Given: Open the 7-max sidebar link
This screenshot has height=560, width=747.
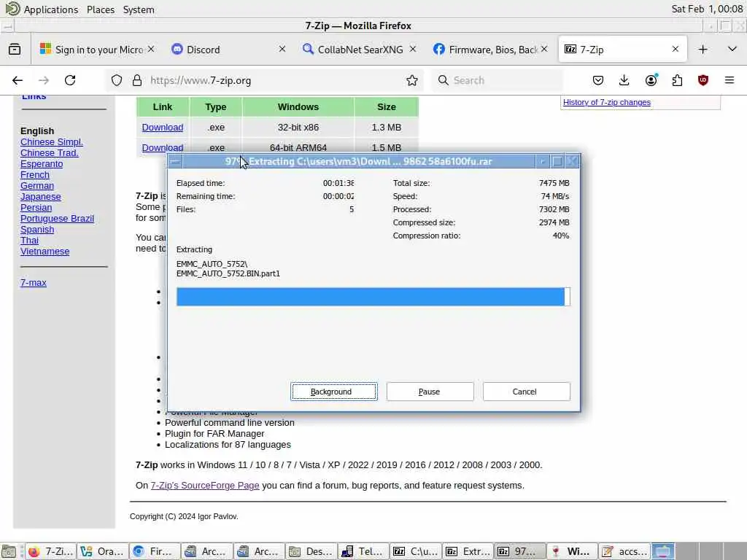Looking at the screenshot, I should [x=34, y=283].
